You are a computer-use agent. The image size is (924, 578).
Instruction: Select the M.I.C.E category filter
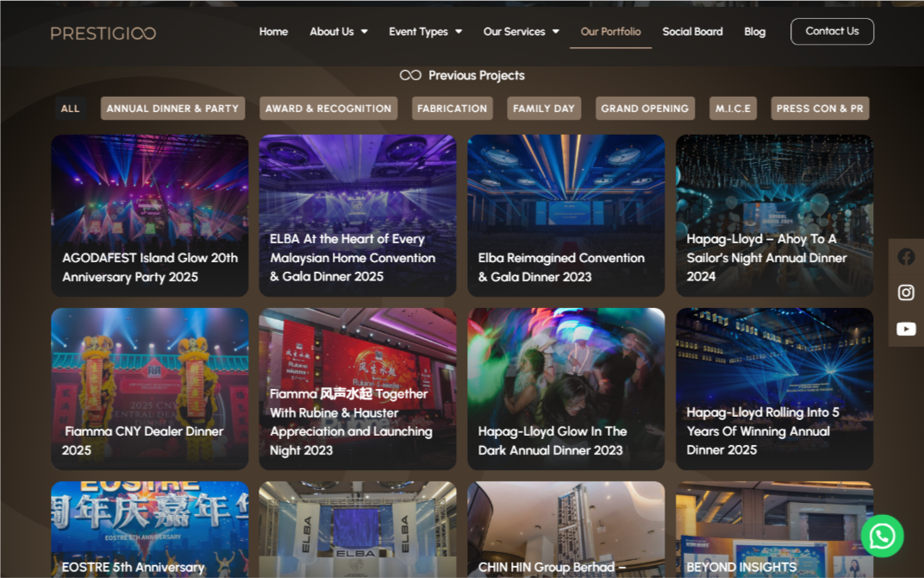[733, 109]
